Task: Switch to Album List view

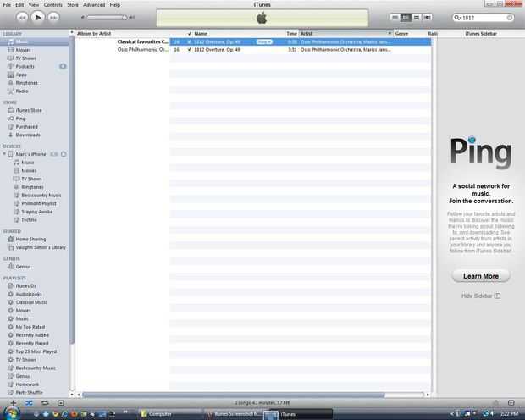Action: (x=406, y=17)
